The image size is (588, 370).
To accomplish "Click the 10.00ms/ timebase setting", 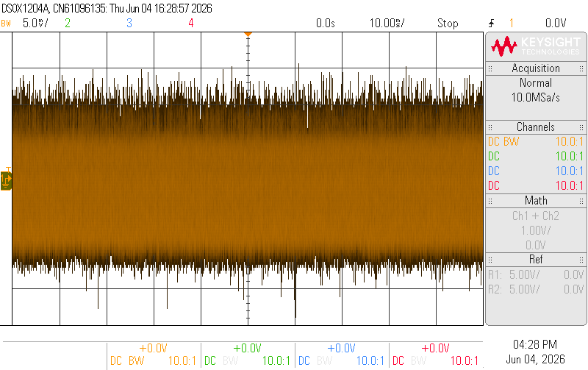I will 387,24.
